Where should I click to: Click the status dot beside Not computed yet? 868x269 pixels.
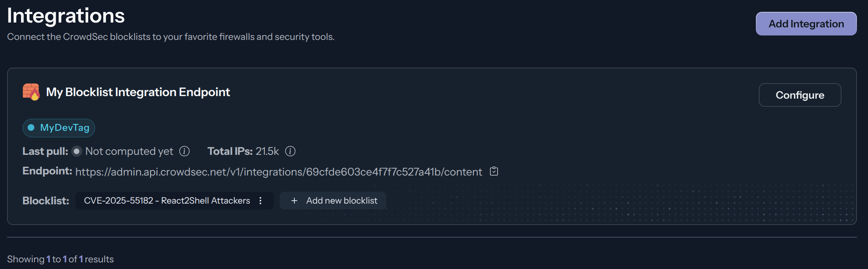[x=76, y=151]
